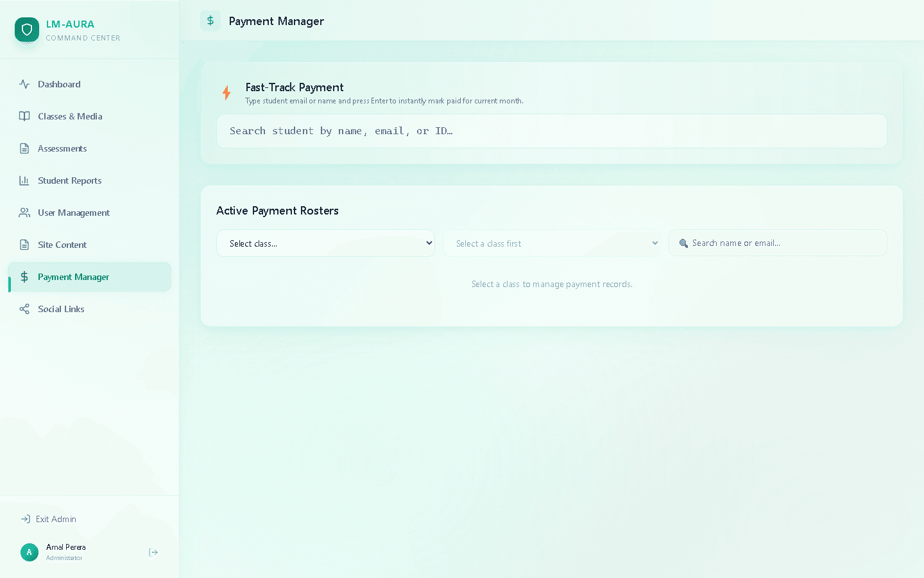Click the Exit Admin arrow icon
Screen dimensions: 924x578
click(x=26, y=519)
